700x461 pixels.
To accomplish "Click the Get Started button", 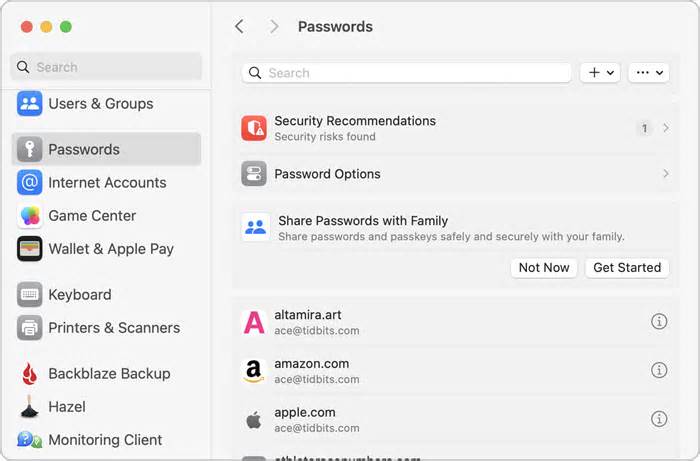I will click(627, 268).
